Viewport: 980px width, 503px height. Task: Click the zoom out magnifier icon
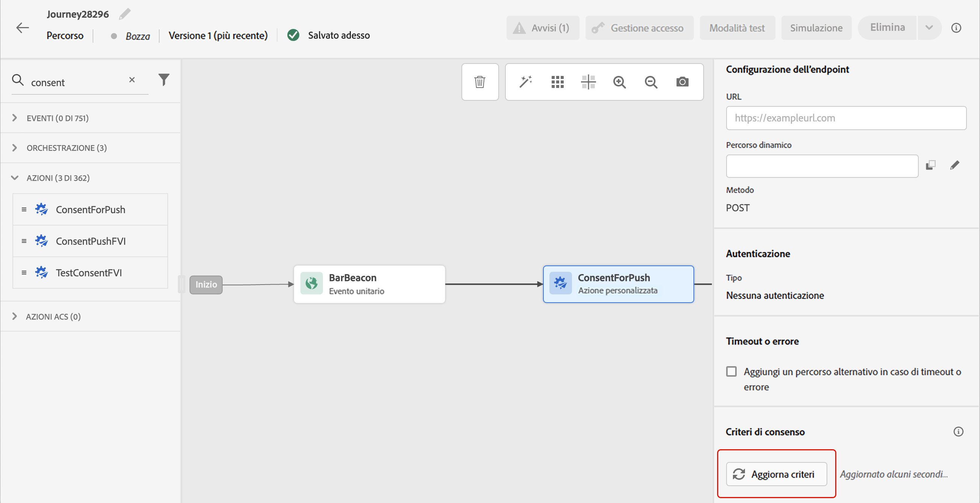point(651,82)
